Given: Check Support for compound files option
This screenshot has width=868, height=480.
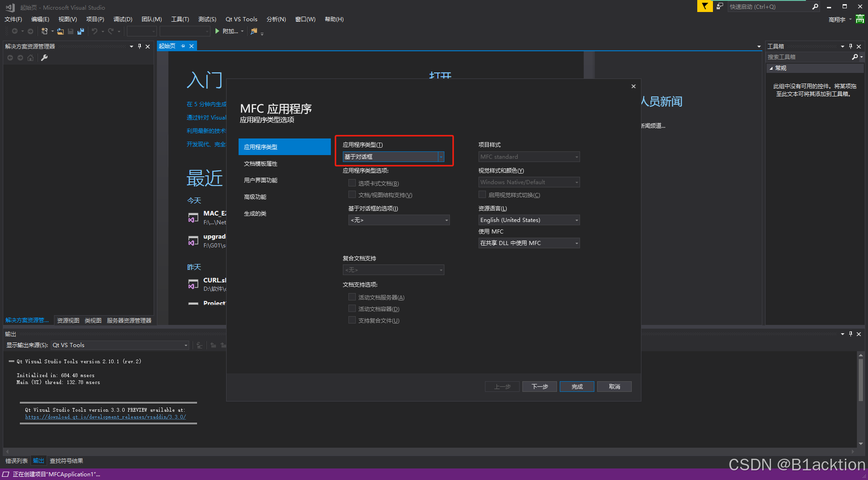Looking at the screenshot, I should coord(352,320).
